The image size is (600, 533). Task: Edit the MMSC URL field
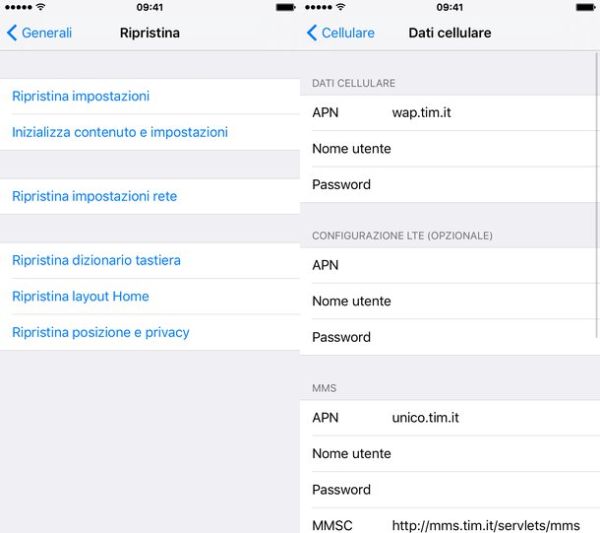tap(450, 521)
